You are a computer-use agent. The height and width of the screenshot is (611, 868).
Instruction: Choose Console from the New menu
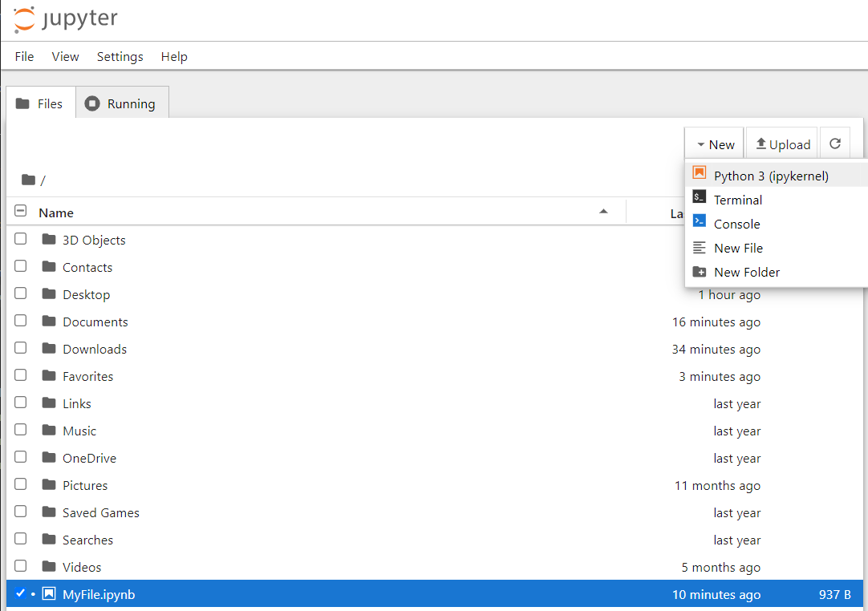click(x=776, y=224)
